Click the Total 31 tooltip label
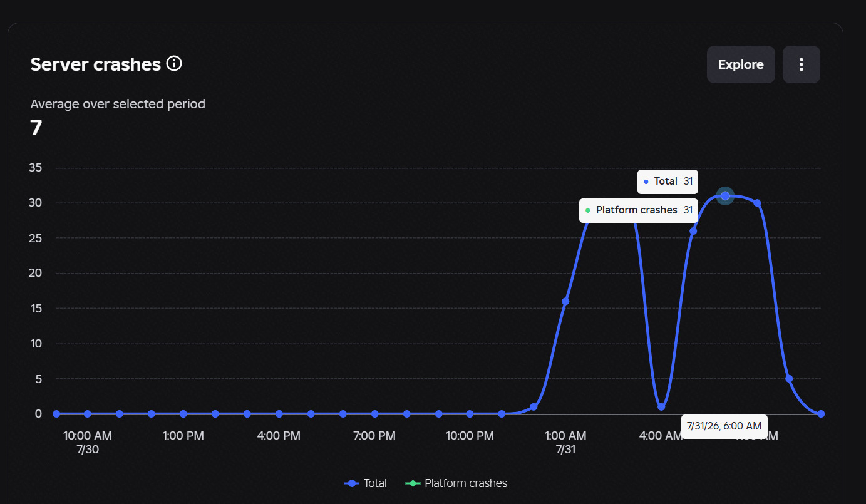 click(668, 182)
